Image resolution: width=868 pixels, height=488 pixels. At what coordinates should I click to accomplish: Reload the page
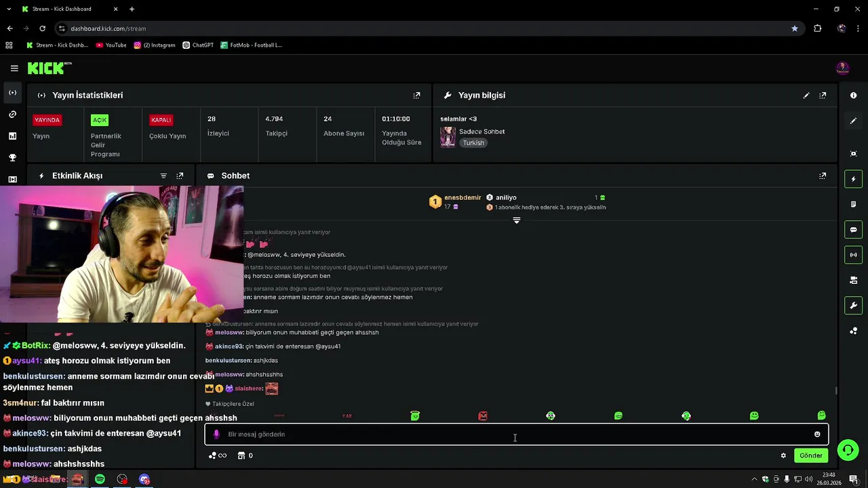42,28
